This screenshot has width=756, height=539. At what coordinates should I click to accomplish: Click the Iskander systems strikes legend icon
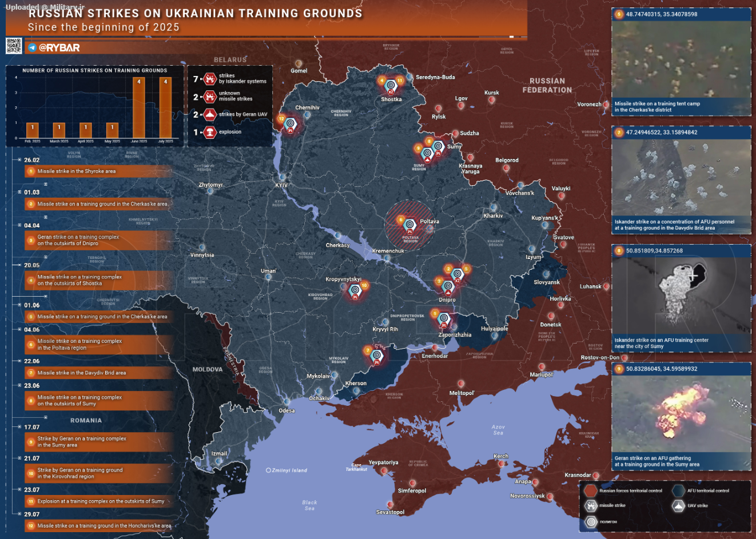click(x=210, y=79)
